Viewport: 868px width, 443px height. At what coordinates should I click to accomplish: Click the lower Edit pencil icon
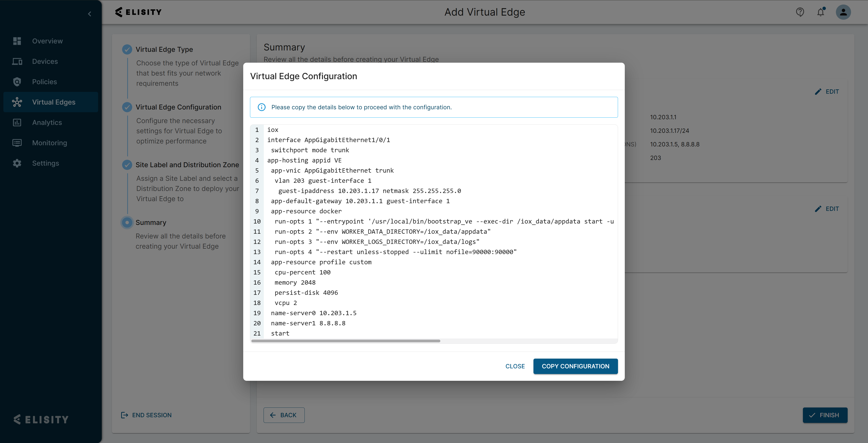tap(818, 209)
